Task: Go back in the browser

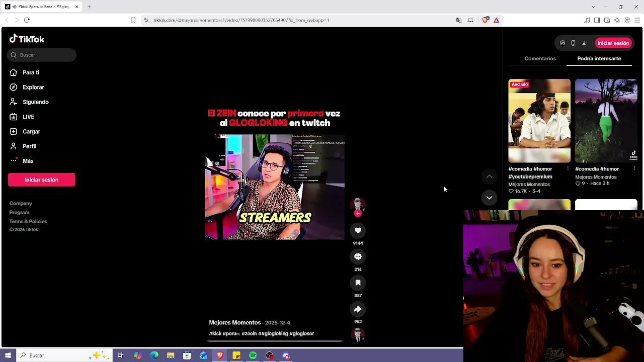Action: tap(6, 20)
